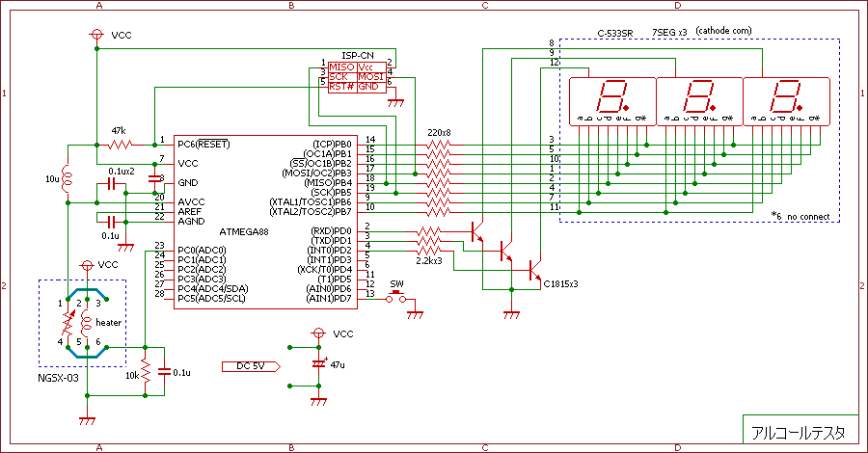Click the AGND pin label

pyautogui.click(x=191, y=222)
